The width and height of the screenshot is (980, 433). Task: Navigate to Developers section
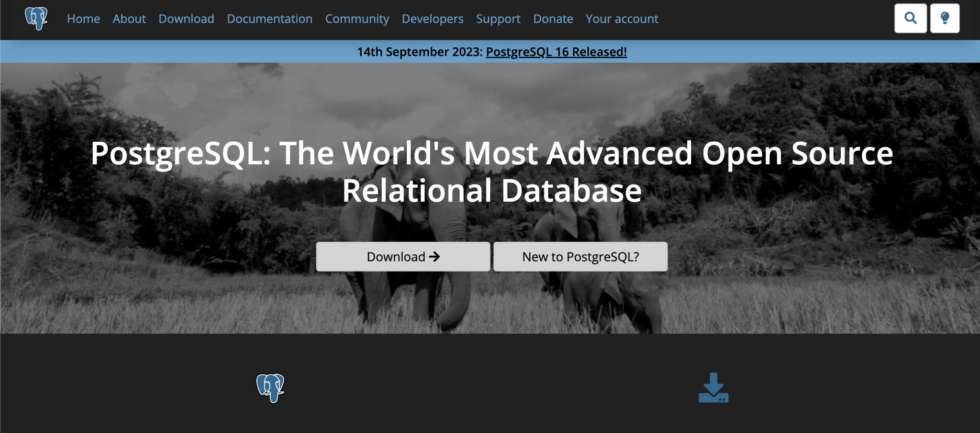click(x=432, y=19)
